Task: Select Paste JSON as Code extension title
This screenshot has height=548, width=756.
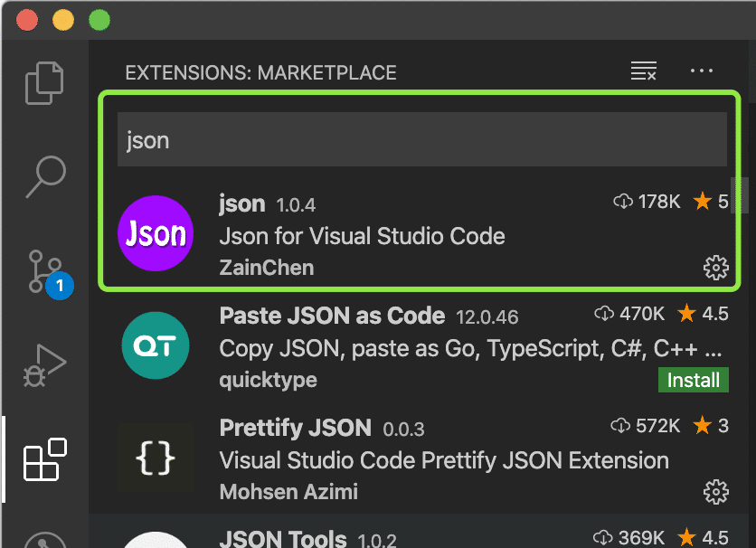Action: point(332,317)
